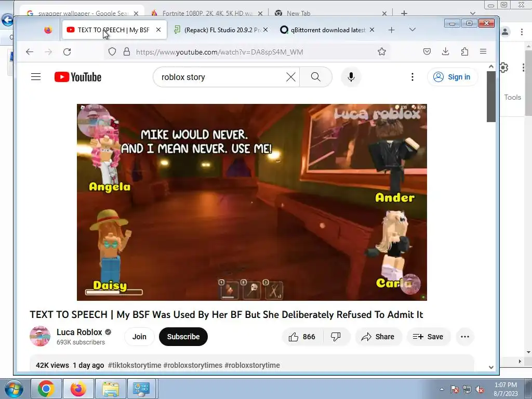This screenshot has width=532, height=399.
Task: Click page scrollbar up arrow
Action: point(491,66)
